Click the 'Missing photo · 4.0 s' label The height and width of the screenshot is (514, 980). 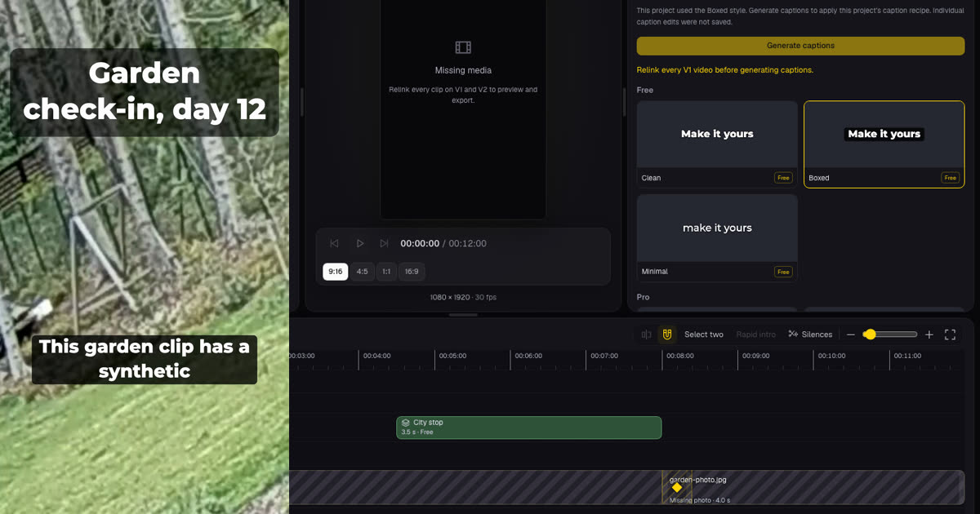[x=700, y=500]
